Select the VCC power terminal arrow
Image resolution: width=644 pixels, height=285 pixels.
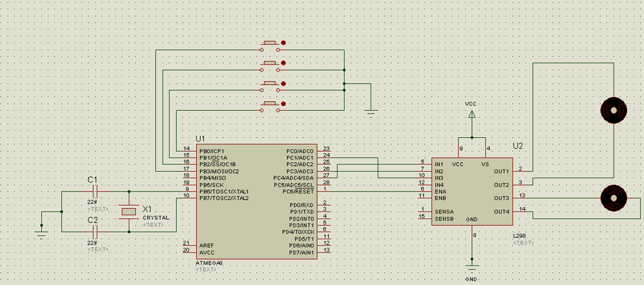(x=472, y=114)
